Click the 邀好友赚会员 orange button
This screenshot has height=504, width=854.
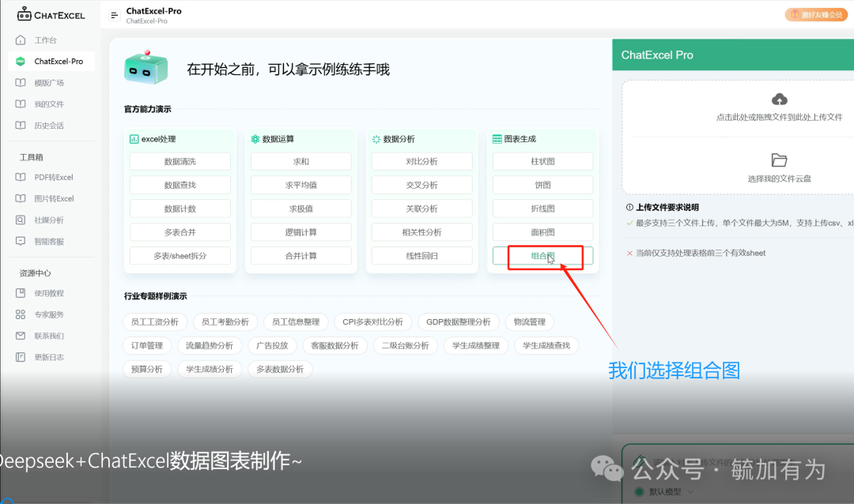(816, 15)
